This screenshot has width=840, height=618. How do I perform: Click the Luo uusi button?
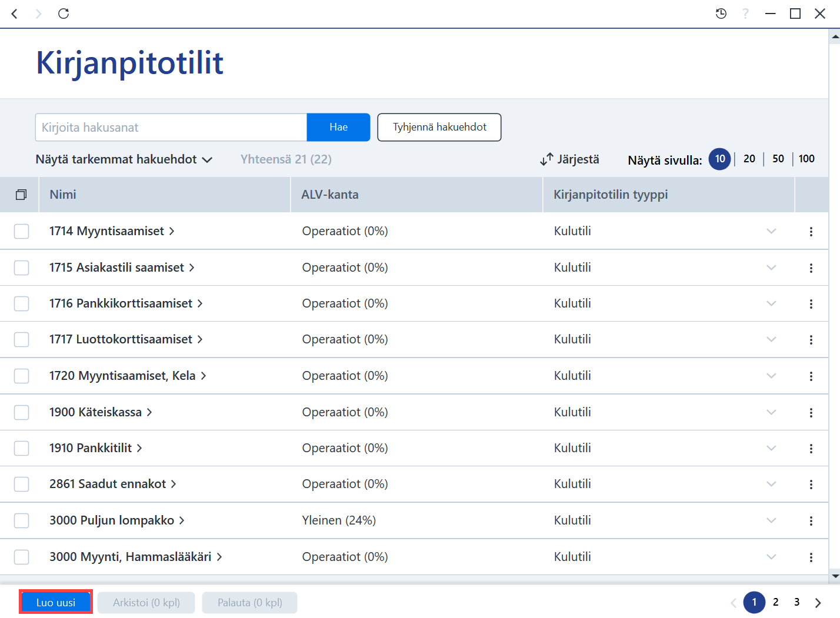56,603
